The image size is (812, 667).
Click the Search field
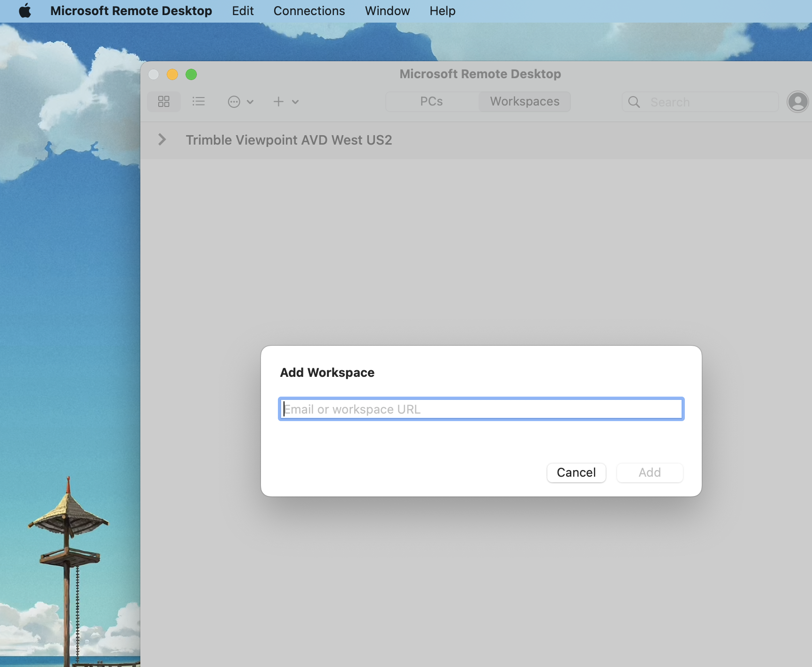[x=700, y=102]
